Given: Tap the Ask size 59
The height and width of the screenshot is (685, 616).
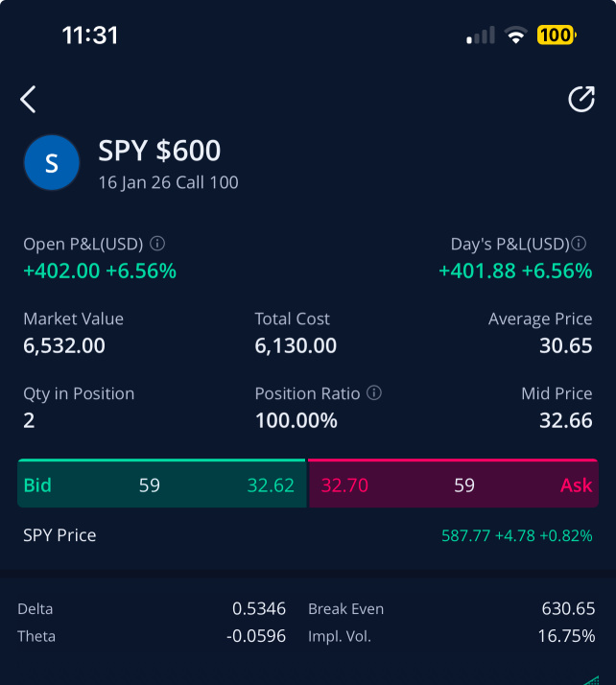Looking at the screenshot, I should tap(464, 485).
